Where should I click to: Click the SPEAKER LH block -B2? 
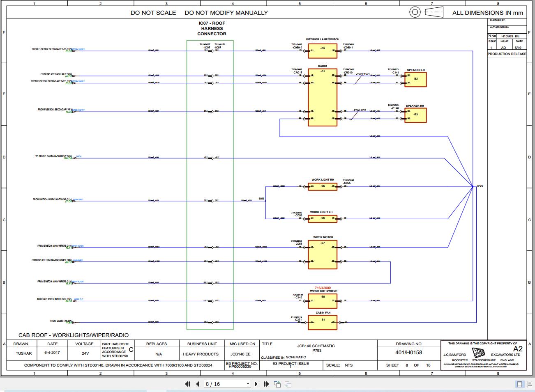pos(415,79)
